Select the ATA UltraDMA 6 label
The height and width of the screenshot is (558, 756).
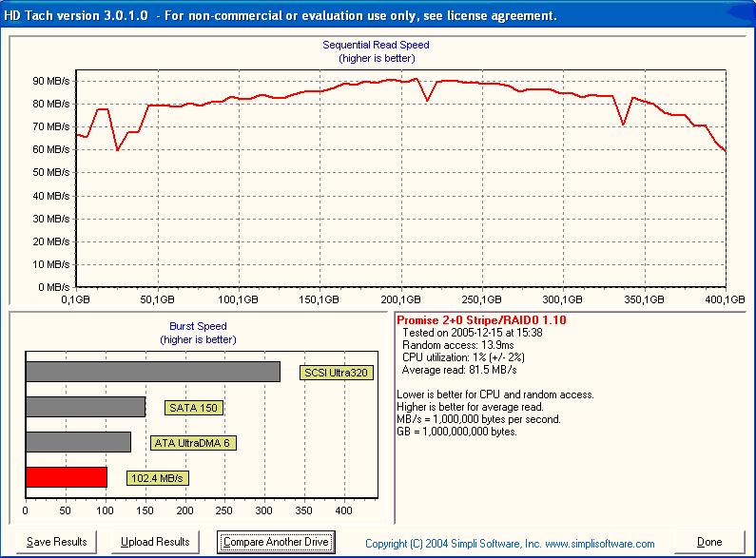pyautogui.click(x=193, y=443)
